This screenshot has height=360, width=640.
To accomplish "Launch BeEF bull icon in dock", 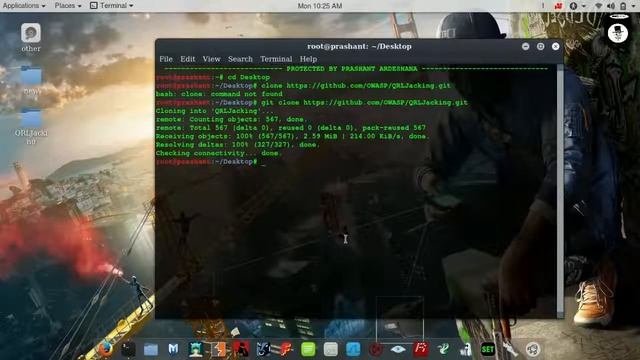I will [x=263, y=349].
